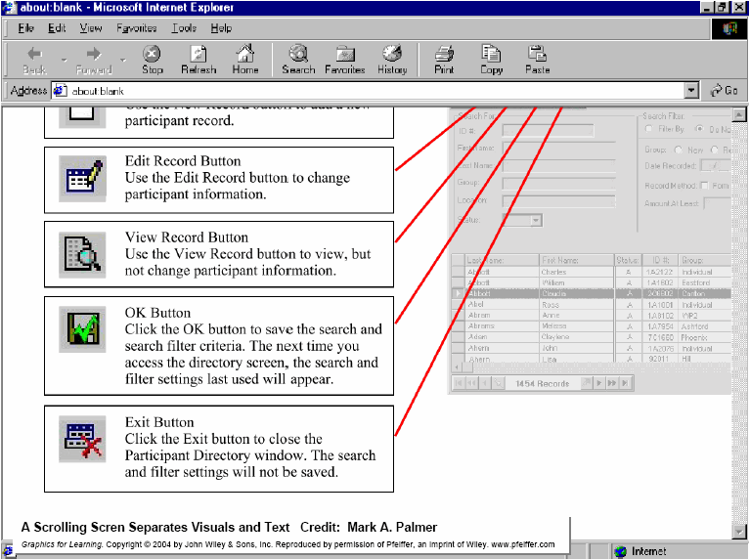The height and width of the screenshot is (560, 750).
Task: Click the IE icon in title bar
Action: pyautogui.click(x=9, y=8)
